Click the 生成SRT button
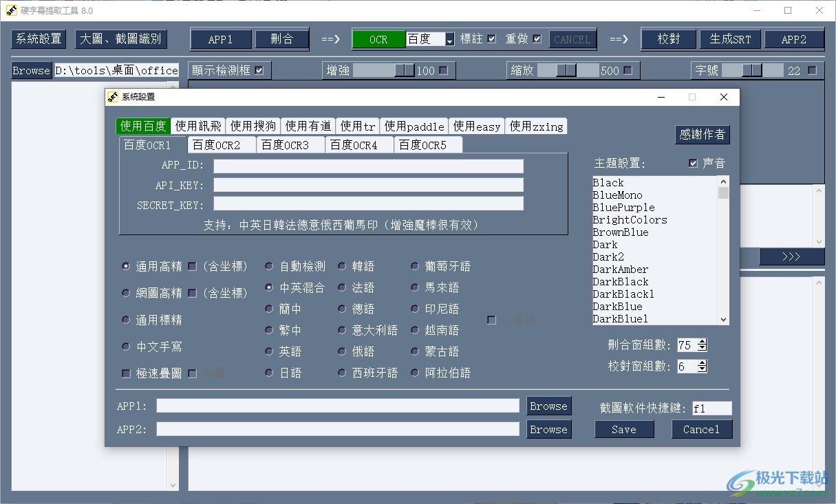This screenshot has width=836, height=504. [731, 40]
